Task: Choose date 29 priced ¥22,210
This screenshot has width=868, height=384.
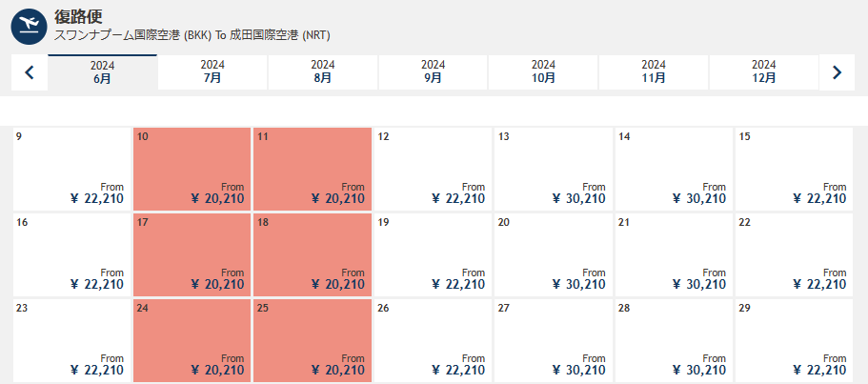Action: (795, 341)
